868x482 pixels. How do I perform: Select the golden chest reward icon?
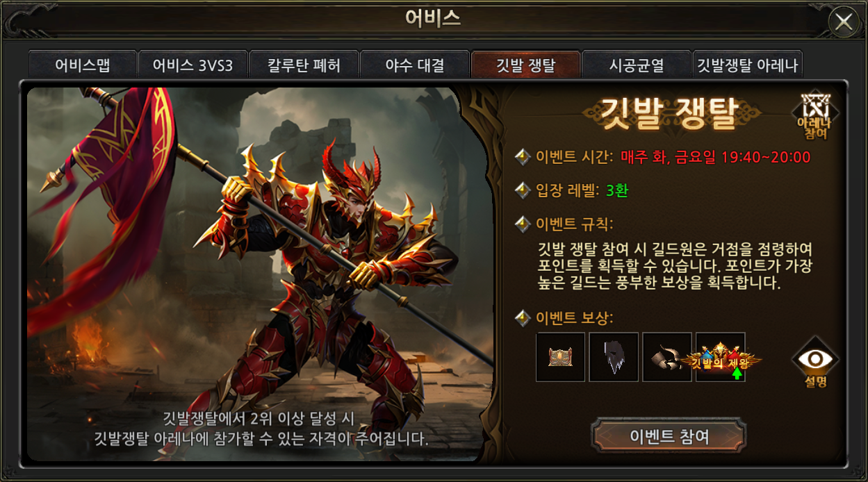pyautogui.click(x=561, y=357)
